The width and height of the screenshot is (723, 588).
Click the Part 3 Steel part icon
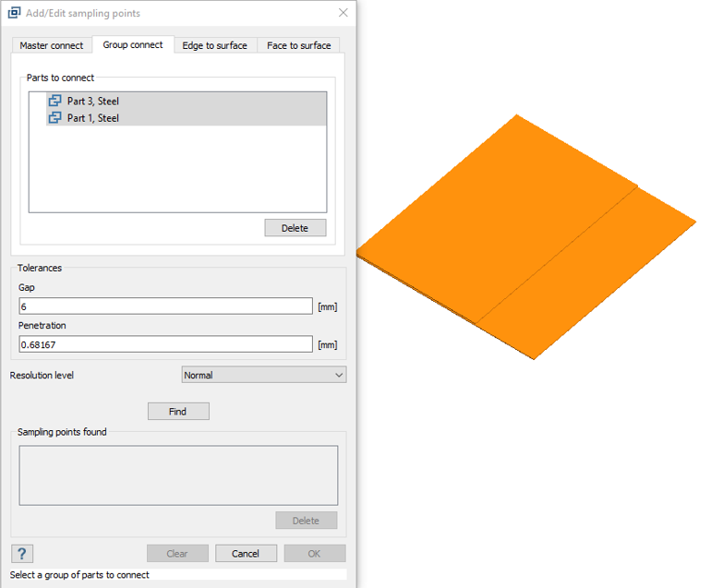tap(55, 101)
